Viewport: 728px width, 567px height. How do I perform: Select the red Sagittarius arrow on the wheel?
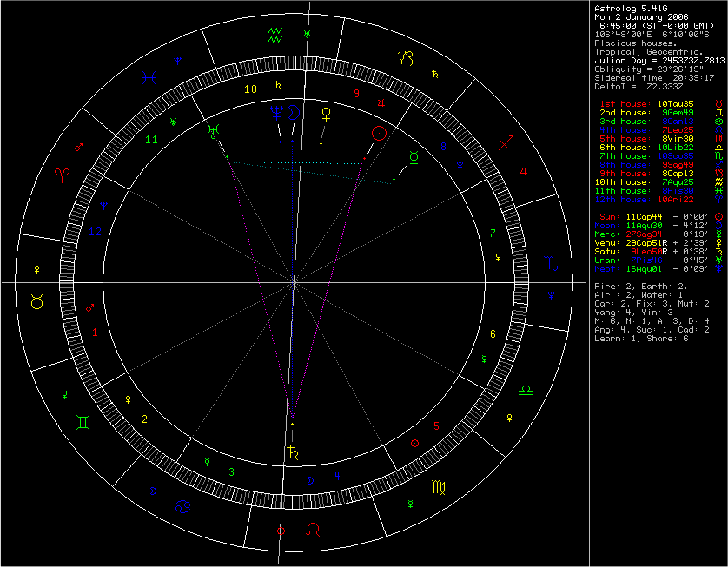(x=506, y=143)
